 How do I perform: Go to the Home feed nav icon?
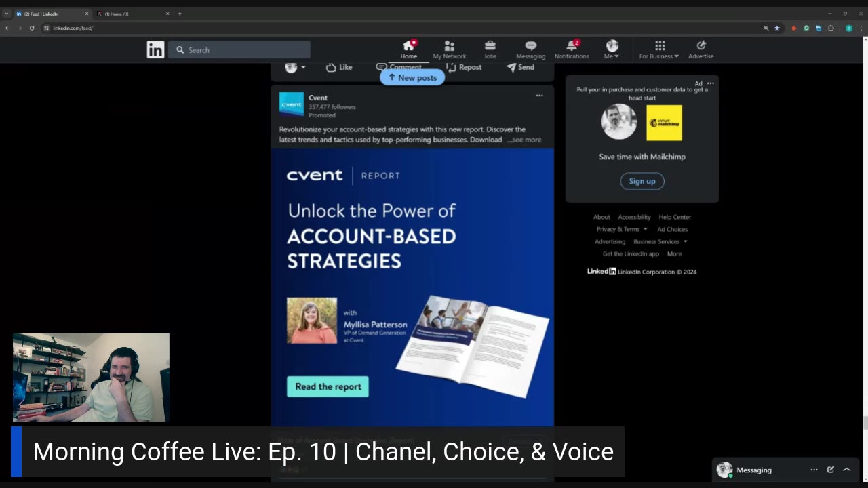(x=408, y=49)
